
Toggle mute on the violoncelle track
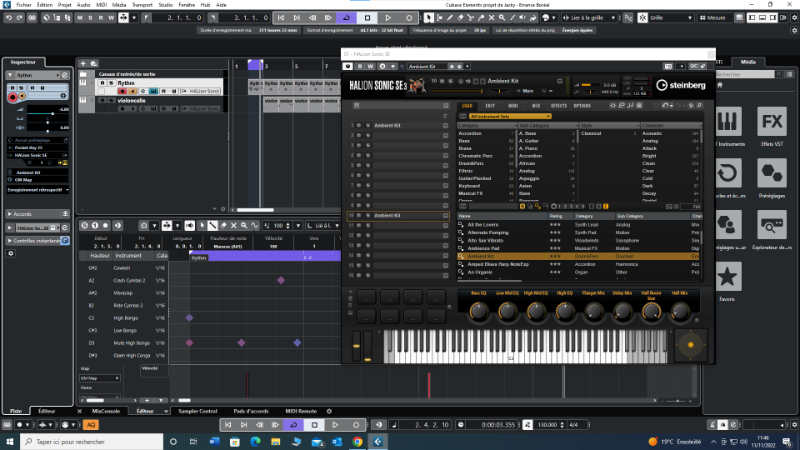click(x=102, y=100)
